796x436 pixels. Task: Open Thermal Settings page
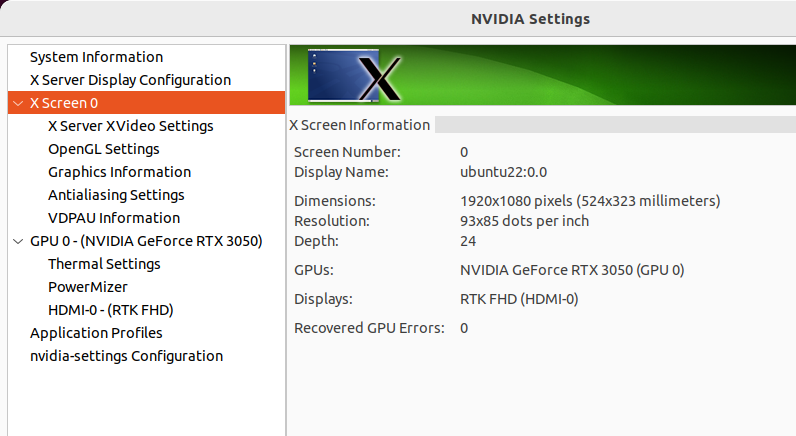(104, 264)
